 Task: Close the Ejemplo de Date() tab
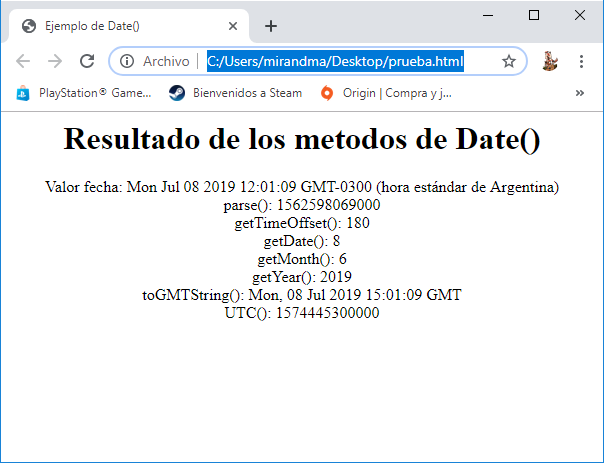click(x=233, y=26)
